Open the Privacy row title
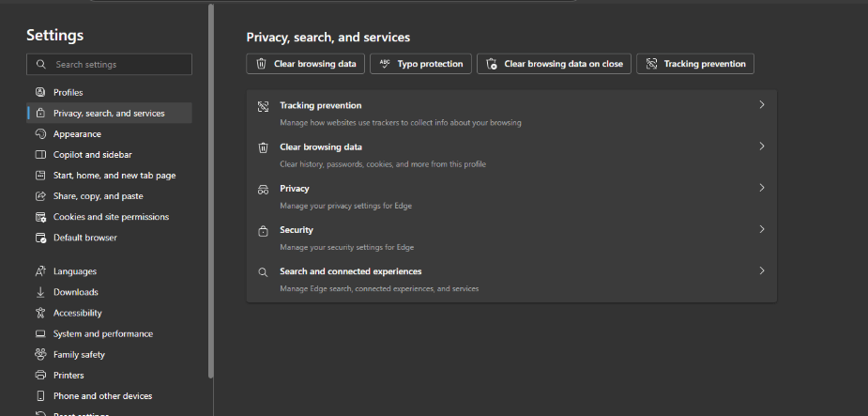The width and height of the screenshot is (868, 416). [295, 189]
